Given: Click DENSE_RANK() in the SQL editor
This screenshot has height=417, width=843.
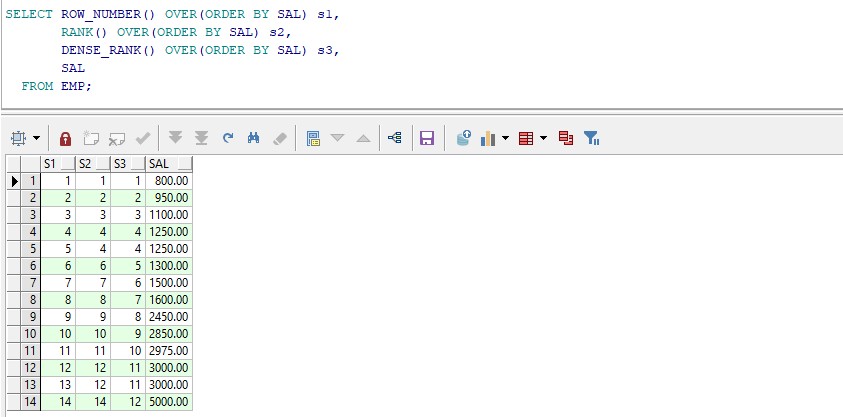Looking at the screenshot, I should pos(108,50).
